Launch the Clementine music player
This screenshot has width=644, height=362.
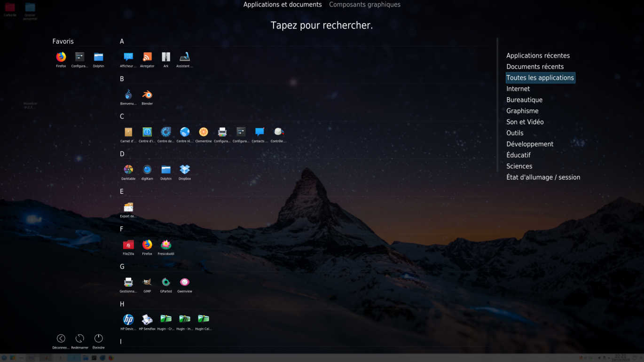pos(204,132)
